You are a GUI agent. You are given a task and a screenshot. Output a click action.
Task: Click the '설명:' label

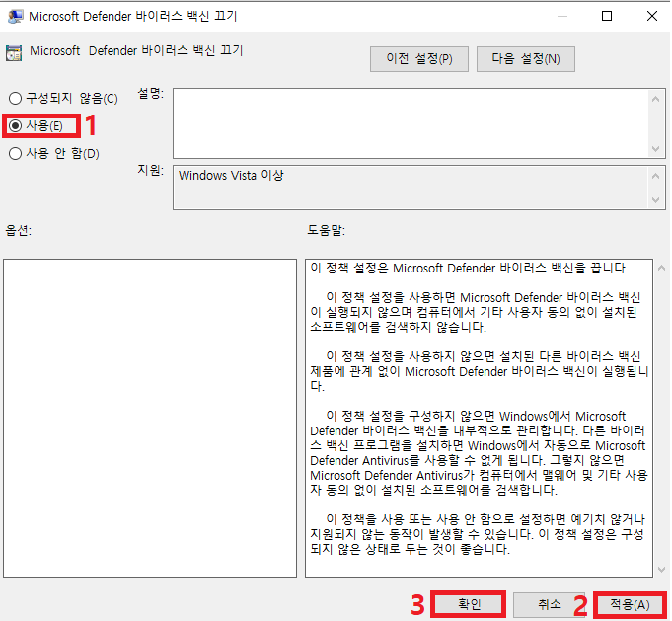click(x=150, y=93)
